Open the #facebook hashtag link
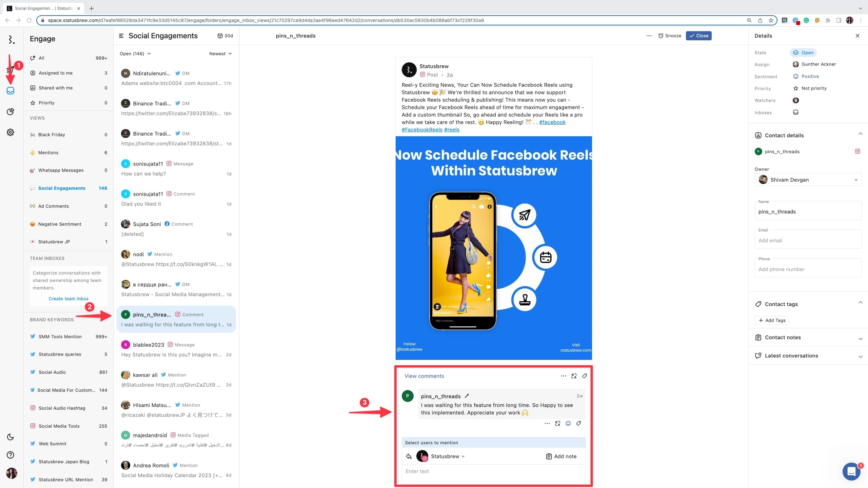 [x=552, y=122]
